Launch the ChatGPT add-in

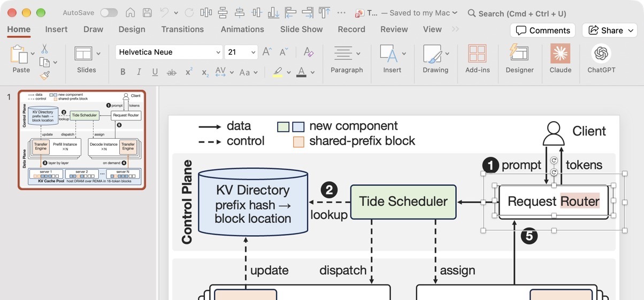pyautogui.click(x=601, y=59)
